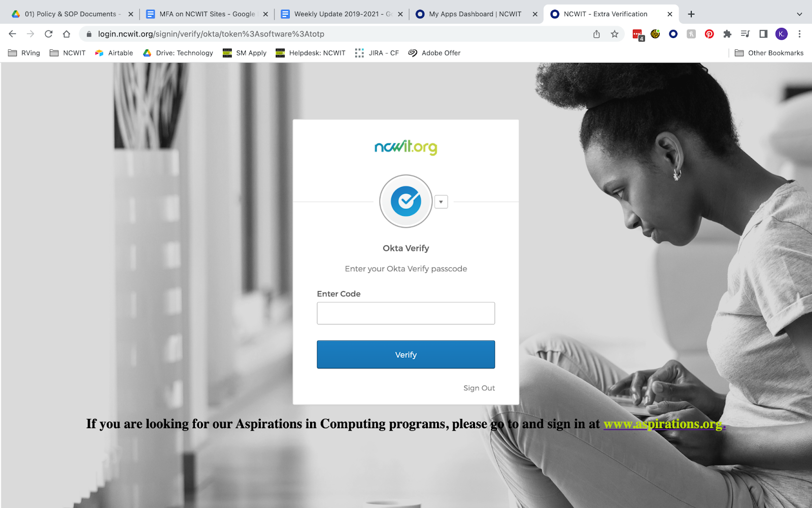Open Okta browser plugin extension icon

(673, 34)
